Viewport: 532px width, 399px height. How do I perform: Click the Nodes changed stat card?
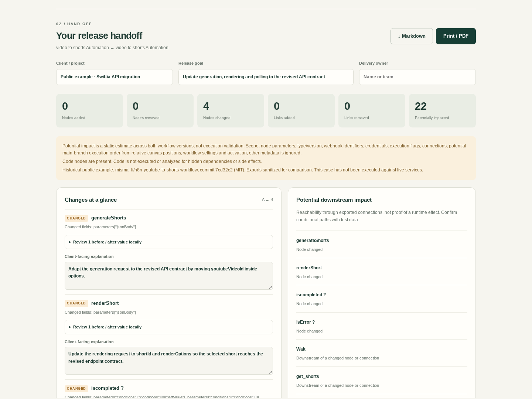pyautogui.click(x=231, y=110)
